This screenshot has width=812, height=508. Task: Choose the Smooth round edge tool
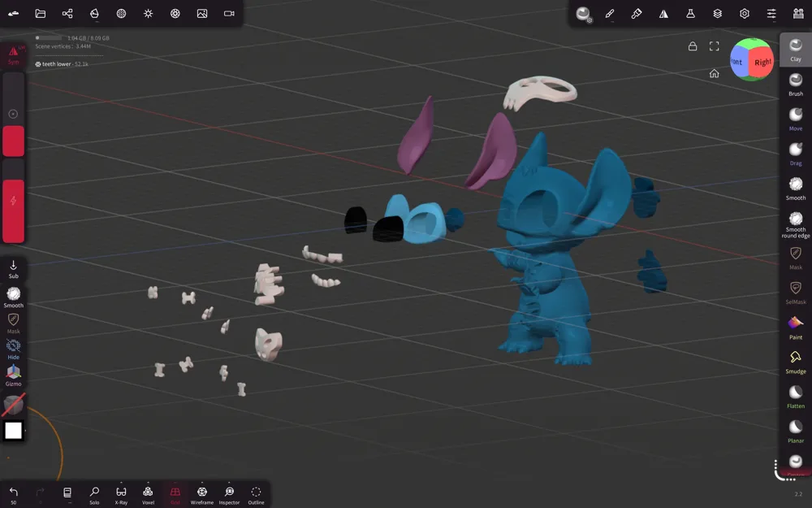pos(796,224)
